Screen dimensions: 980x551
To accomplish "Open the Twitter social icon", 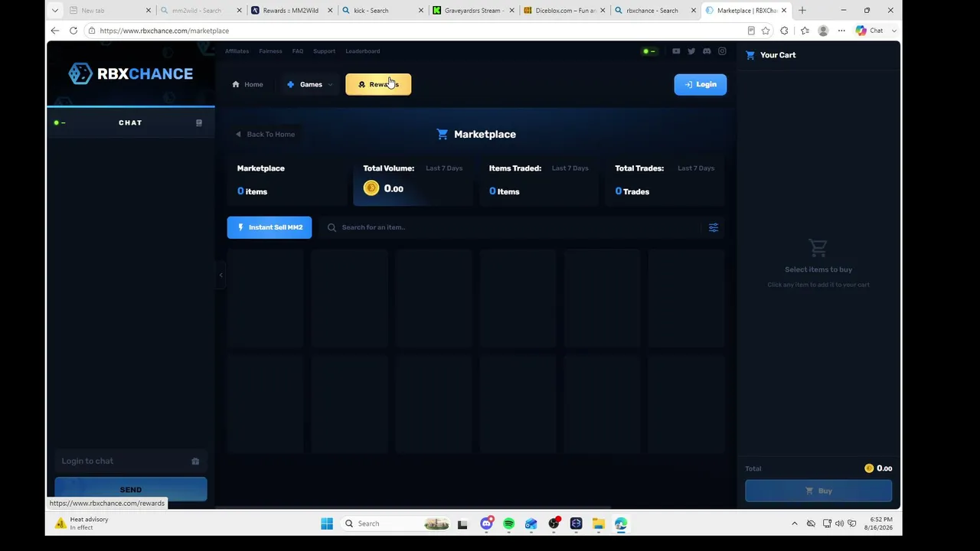I will 691,51.
